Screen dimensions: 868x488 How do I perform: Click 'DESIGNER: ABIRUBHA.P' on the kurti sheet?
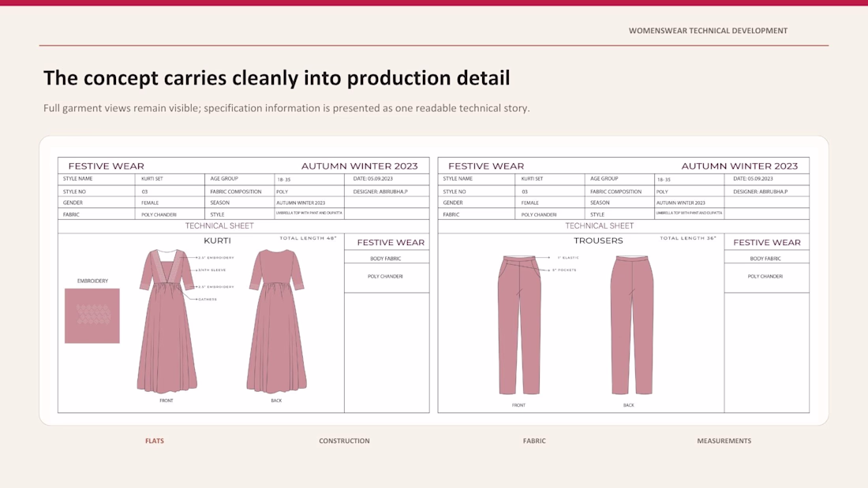[x=380, y=192]
